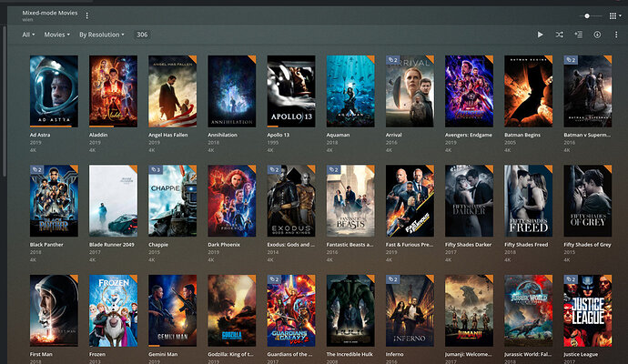Open the Blade Runner 2049 poster

point(114,200)
